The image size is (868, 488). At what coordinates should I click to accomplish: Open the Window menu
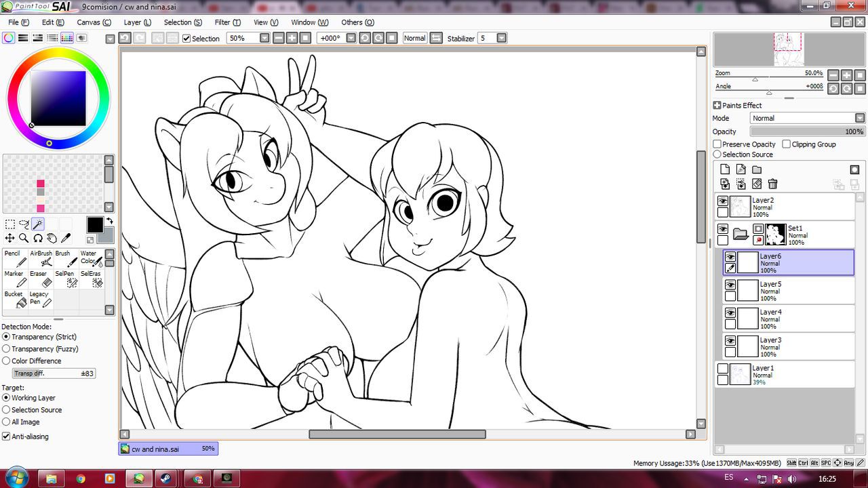pos(309,22)
